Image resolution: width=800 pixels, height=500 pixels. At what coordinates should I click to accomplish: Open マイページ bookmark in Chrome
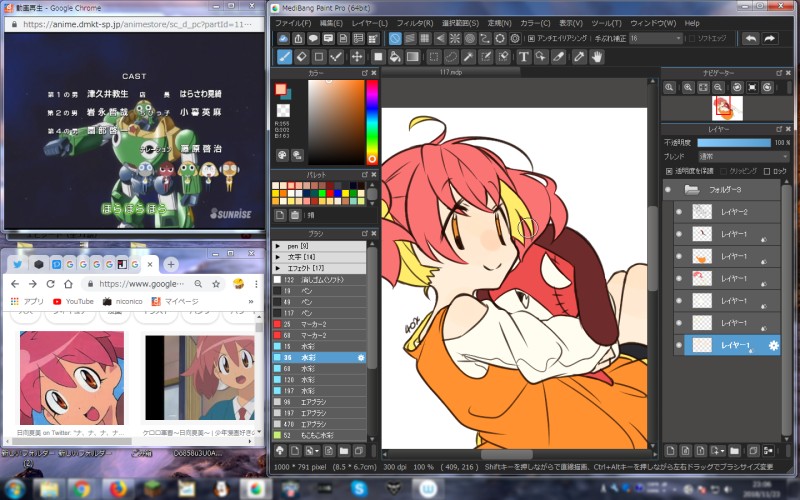click(175, 302)
